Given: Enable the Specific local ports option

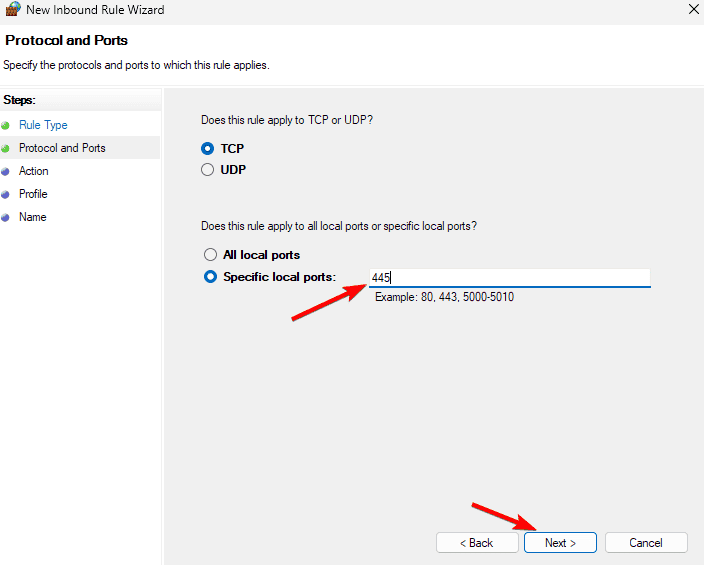Looking at the screenshot, I should pos(210,277).
